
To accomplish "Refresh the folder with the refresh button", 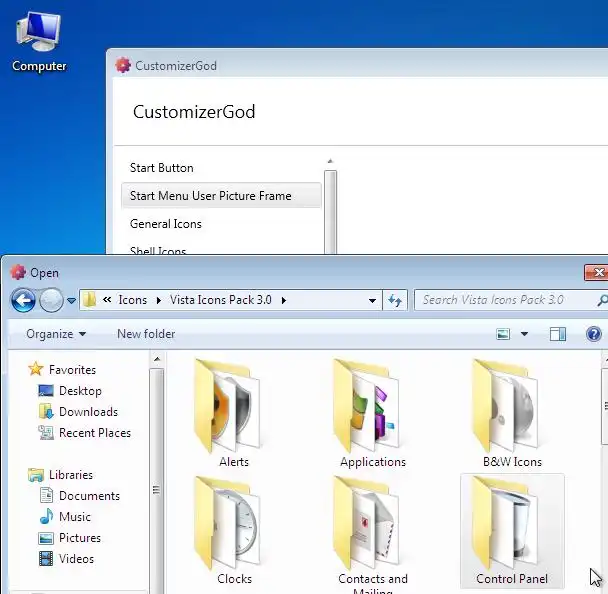I will click(395, 300).
